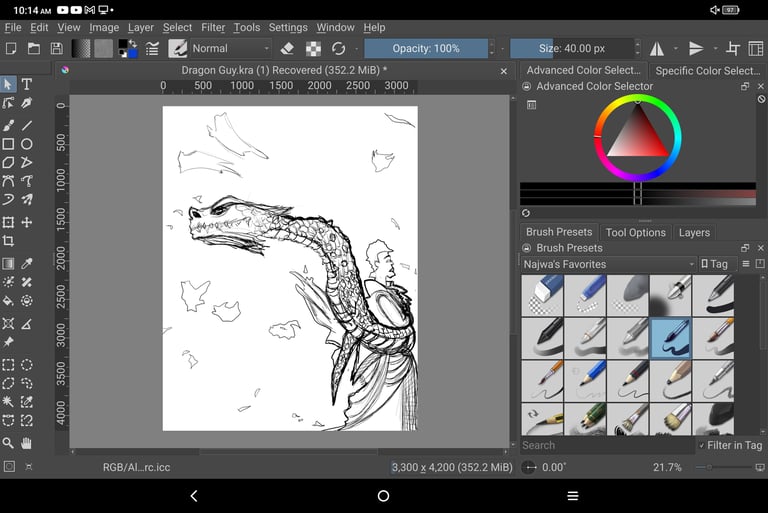Viewport: 768px width, 513px height.
Task: Click the Opacity 100% slider
Action: pyautogui.click(x=426, y=48)
